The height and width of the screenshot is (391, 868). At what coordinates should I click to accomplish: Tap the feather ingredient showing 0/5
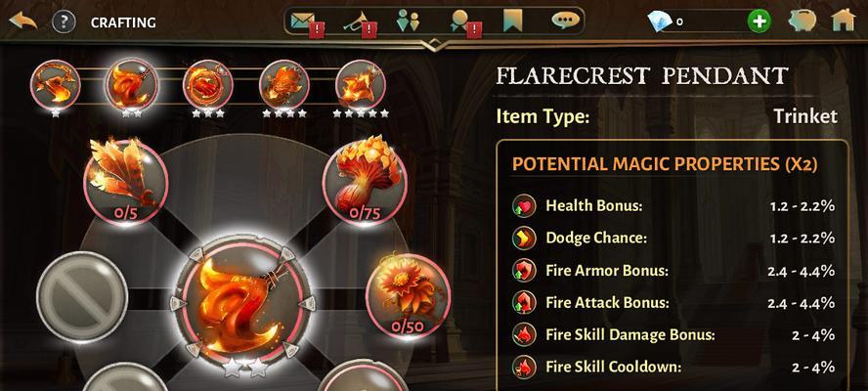(x=126, y=182)
